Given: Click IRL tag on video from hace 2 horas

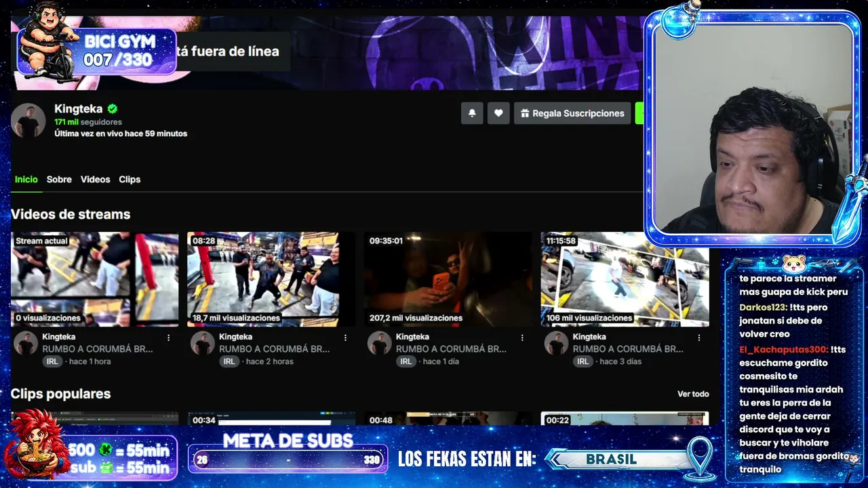Looking at the screenshot, I should click(x=229, y=362).
